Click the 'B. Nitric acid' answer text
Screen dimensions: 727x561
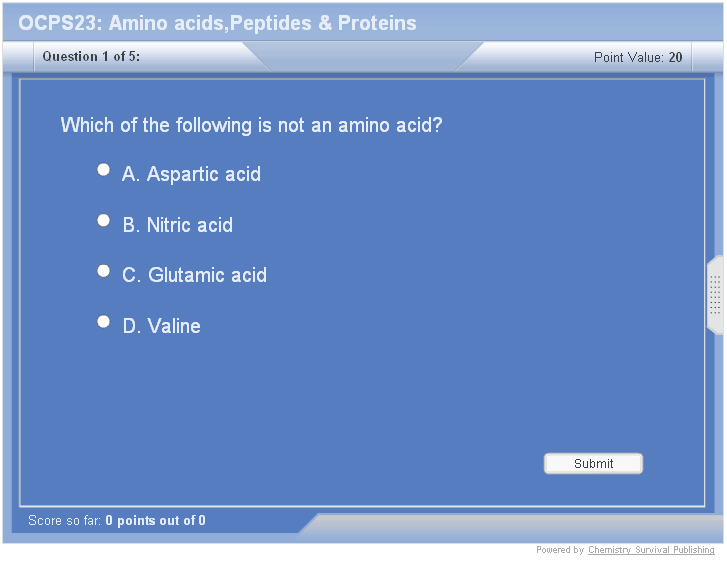tap(178, 225)
